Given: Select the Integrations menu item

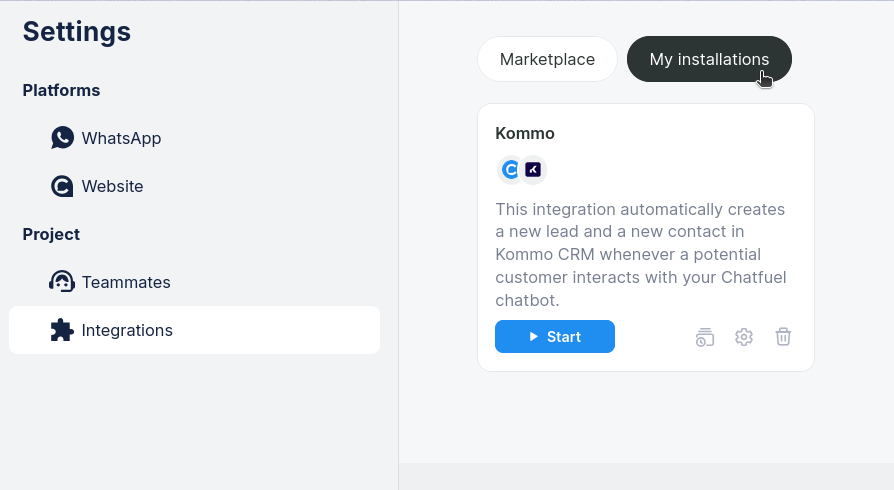Looking at the screenshot, I should [127, 330].
